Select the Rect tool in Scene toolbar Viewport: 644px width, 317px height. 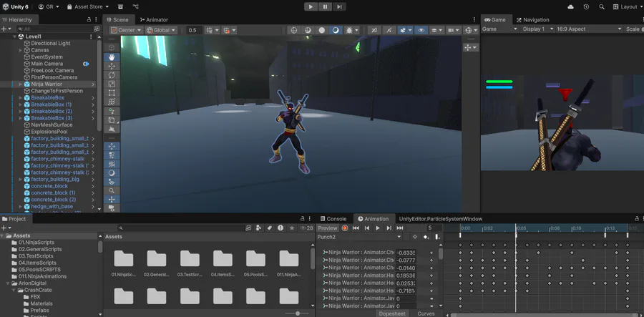[112, 93]
